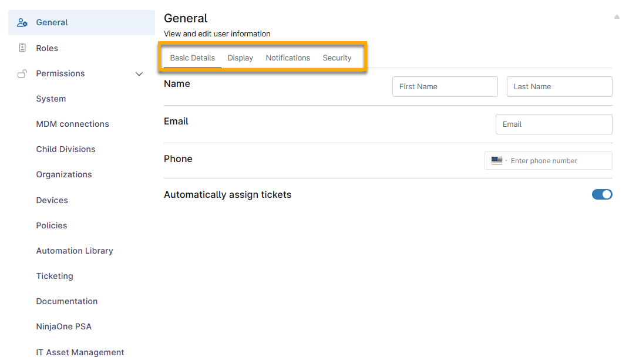Open the Notifications tab
The image size is (629, 364).
pos(288,58)
